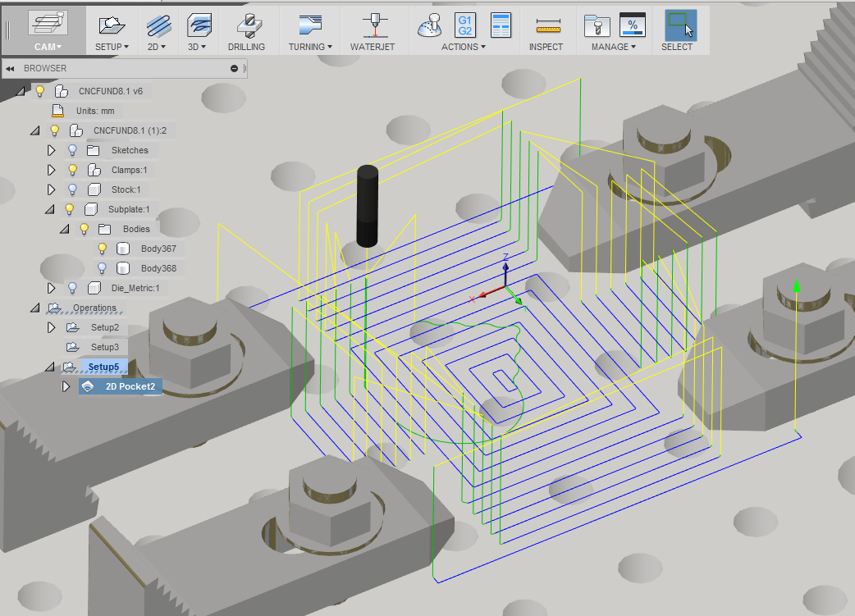The image size is (855, 616).
Task: Select the WATERJET label
Action: [373, 47]
